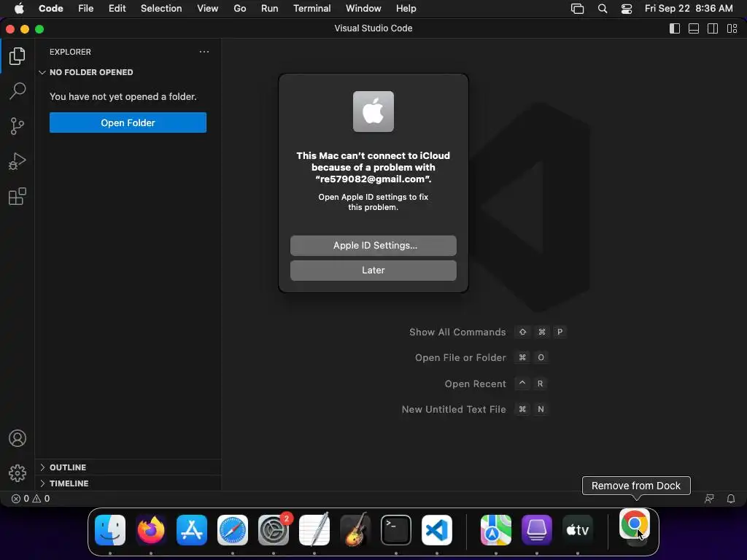Click Google Chrome icon in the Dock
This screenshot has height=560, width=747.
click(x=634, y=524)
